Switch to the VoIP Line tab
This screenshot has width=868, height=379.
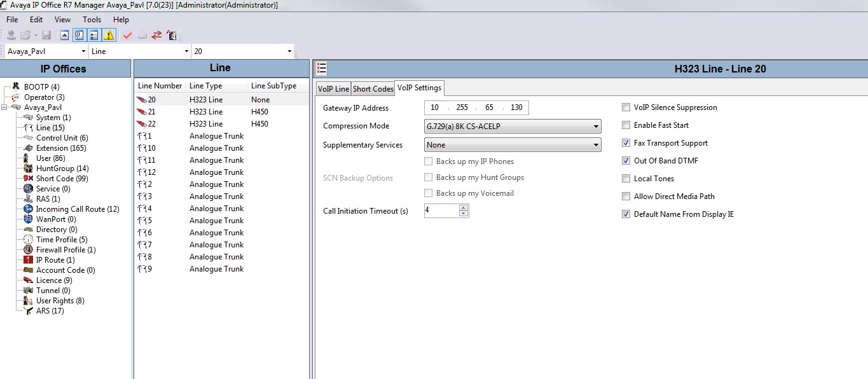click(333, 89)
